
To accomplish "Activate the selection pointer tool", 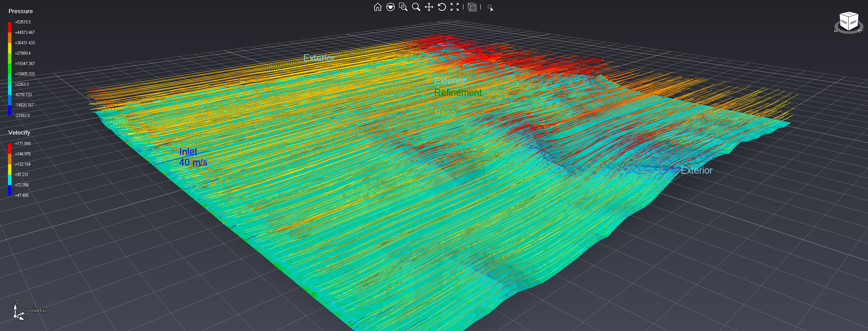I will pos(490,8).
